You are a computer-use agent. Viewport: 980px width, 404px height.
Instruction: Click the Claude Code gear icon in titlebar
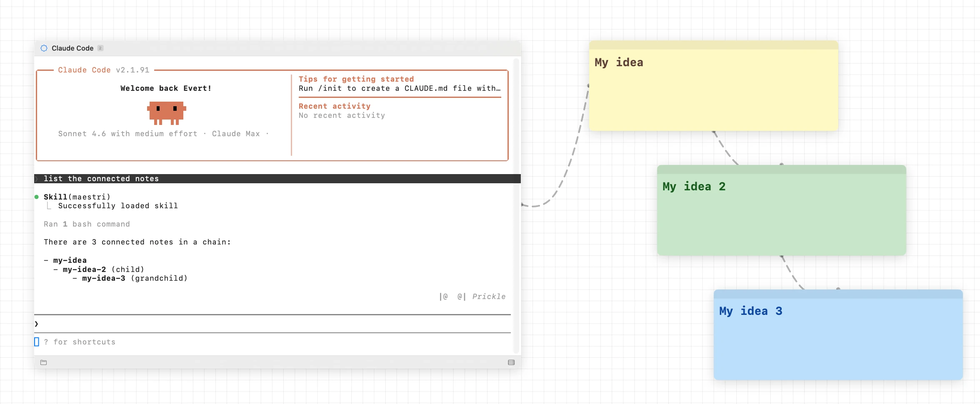pos(43,48)
